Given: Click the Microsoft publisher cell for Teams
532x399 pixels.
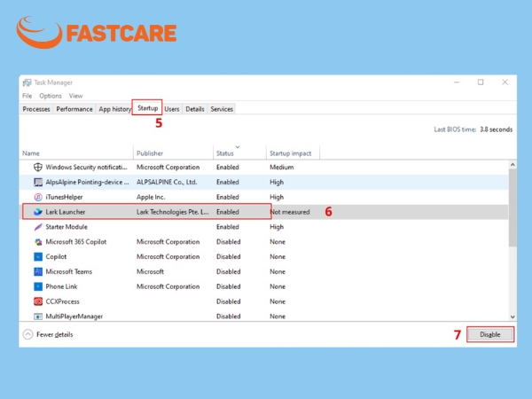Looking at the screenshot, I should (x=150, y=271).
